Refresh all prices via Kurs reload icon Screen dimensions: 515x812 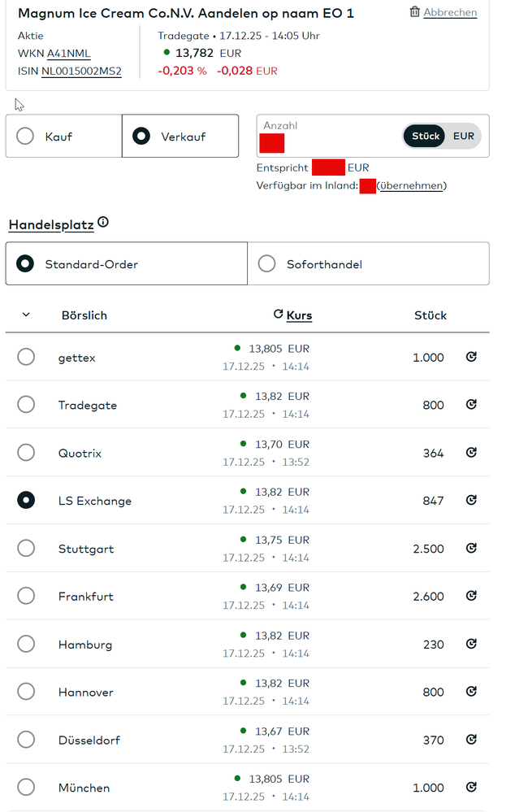[278, 315]
